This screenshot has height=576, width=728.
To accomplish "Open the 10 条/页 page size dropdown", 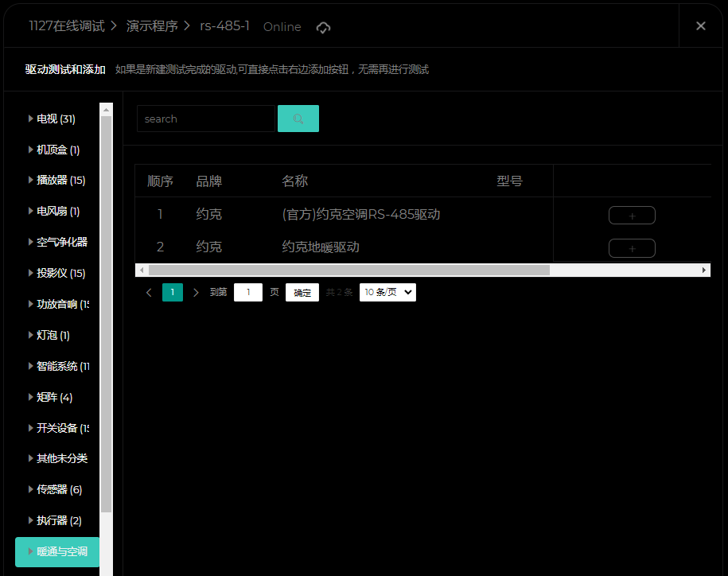I will coord(387,293).
